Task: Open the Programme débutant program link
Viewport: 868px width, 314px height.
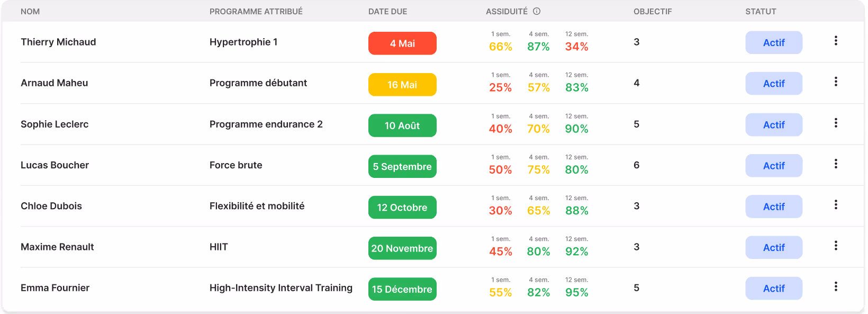Action: 258,83
